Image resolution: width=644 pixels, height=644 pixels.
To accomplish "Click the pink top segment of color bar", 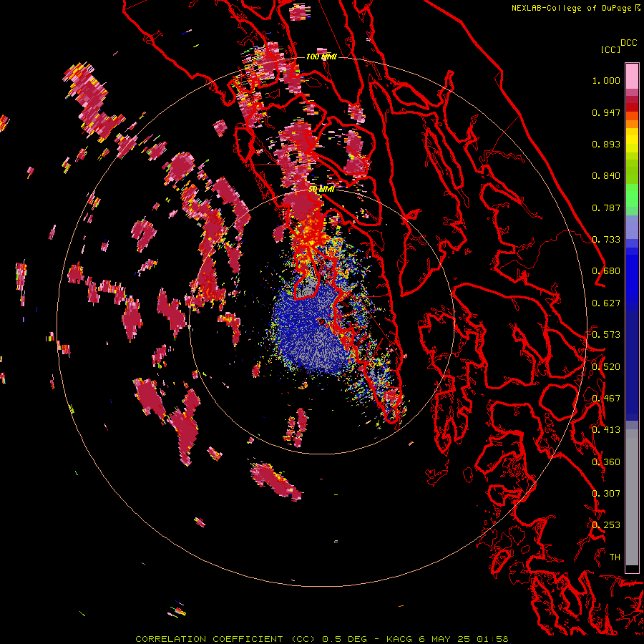I will point(632,76).
